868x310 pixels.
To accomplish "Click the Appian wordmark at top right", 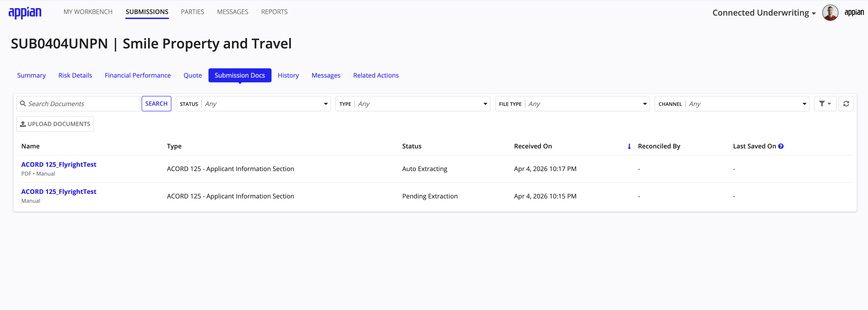I will click(854, 12).
